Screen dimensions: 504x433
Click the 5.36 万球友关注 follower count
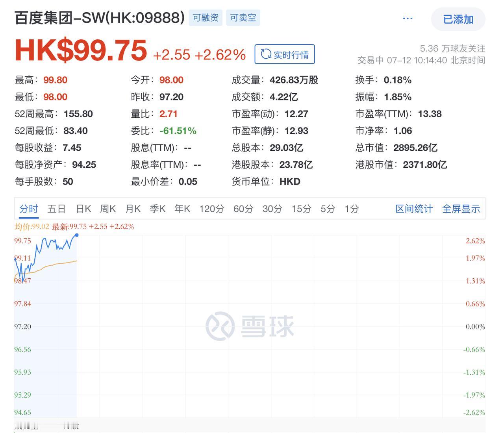452,48
